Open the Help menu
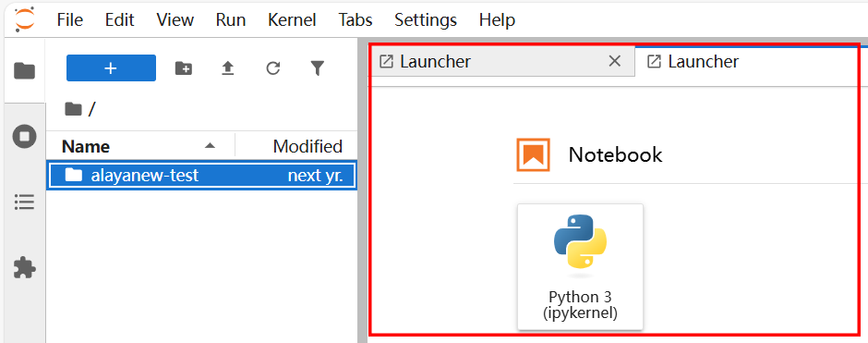The image size is (868, 343). (497, 20)
